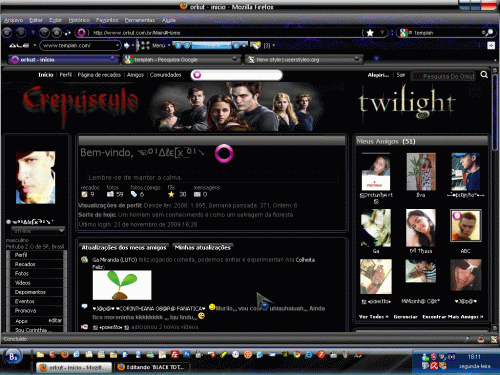Open Depoimentos in the left sidebar

pos(30,292)
